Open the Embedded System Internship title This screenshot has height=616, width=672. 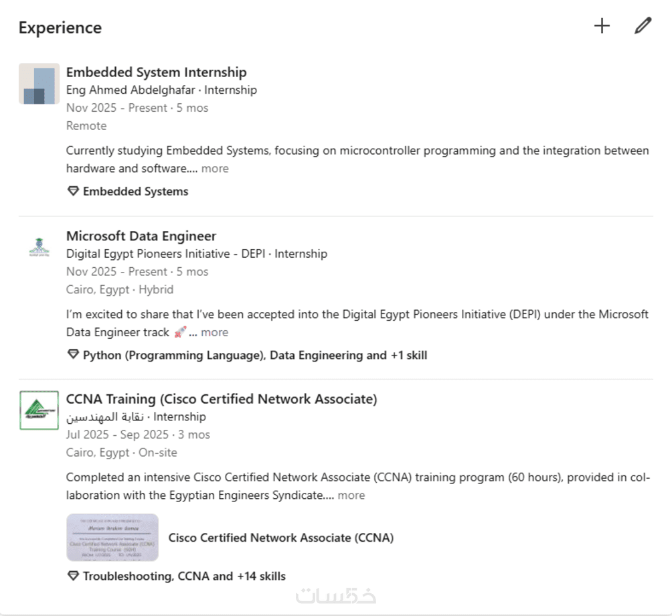click(x=156, y=72)
